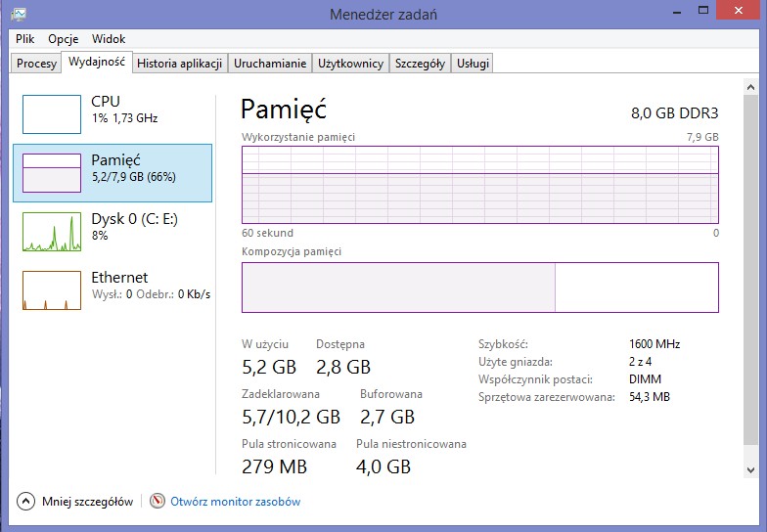Switch to the Użytkownicy tab
This screenshot has width=767, height=532.
point(350,63)
